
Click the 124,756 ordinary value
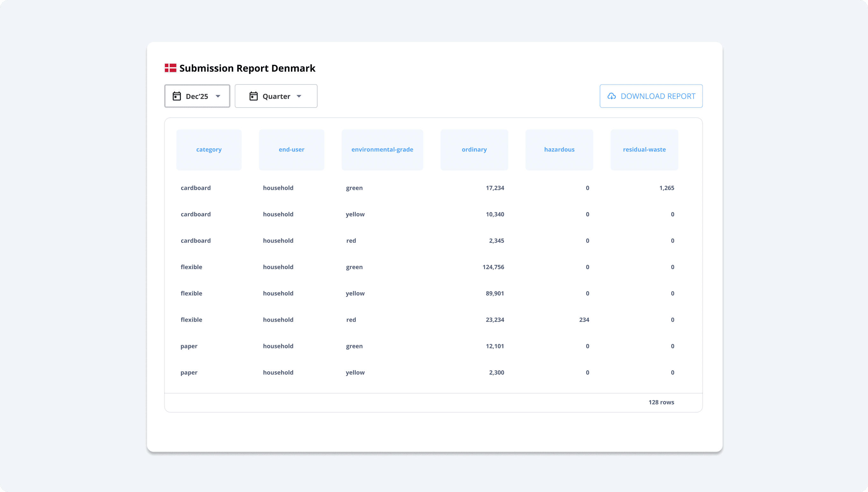click(493, 267)
